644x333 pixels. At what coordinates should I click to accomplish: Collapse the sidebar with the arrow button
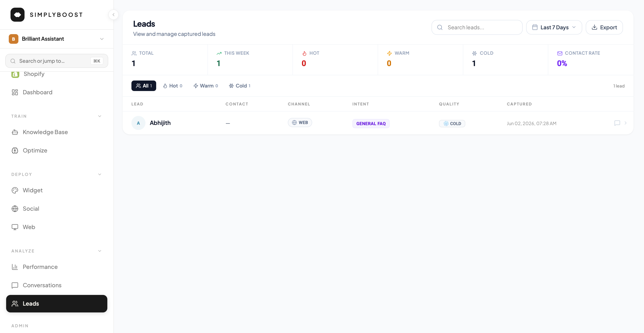click(x=113, y=15)
